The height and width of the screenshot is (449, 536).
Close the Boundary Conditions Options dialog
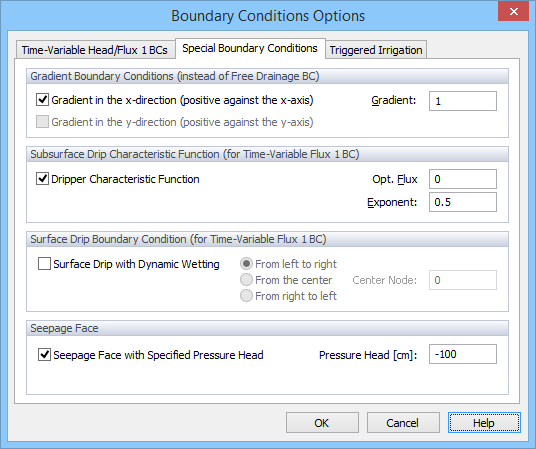point(513,12)
